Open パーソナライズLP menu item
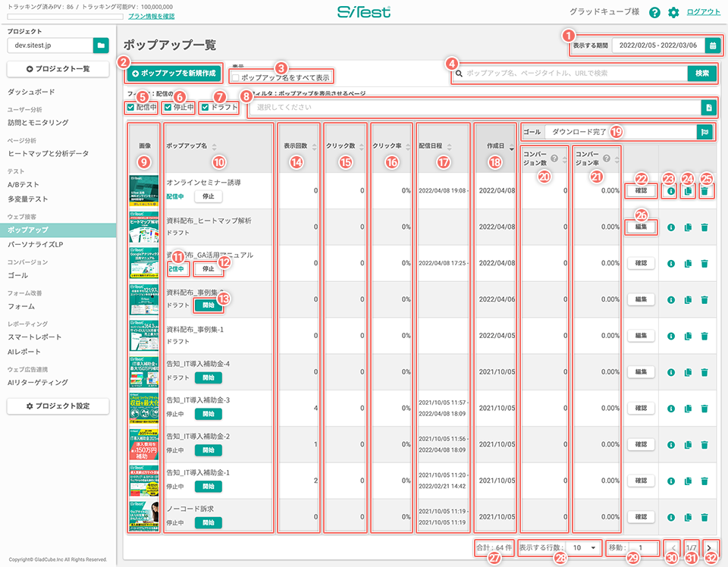 coord(36,245)
